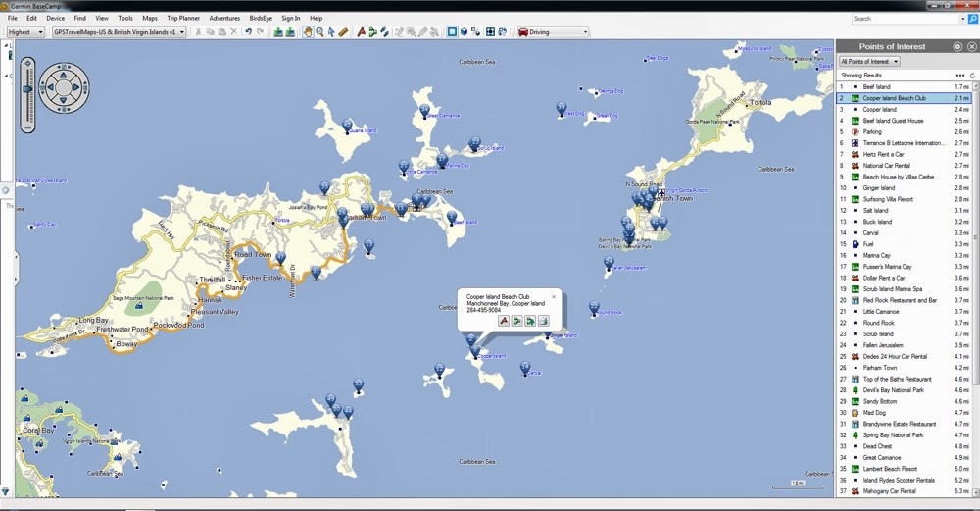The width and height of the screenshot is (980, 511).
Task: Click the map pan compass control
Action: click(65, 87)
